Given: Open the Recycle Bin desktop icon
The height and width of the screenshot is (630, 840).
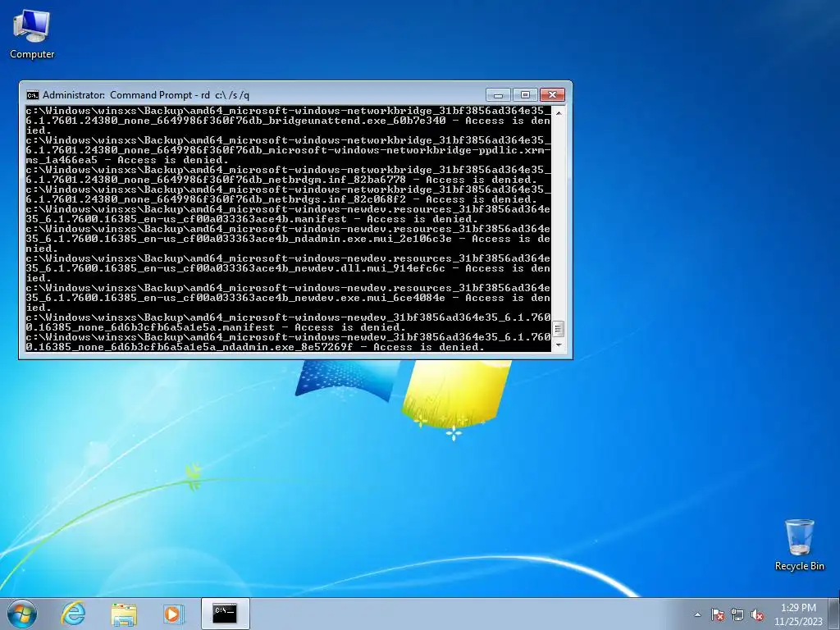Looking at the screenshot, I should [799, 545].
